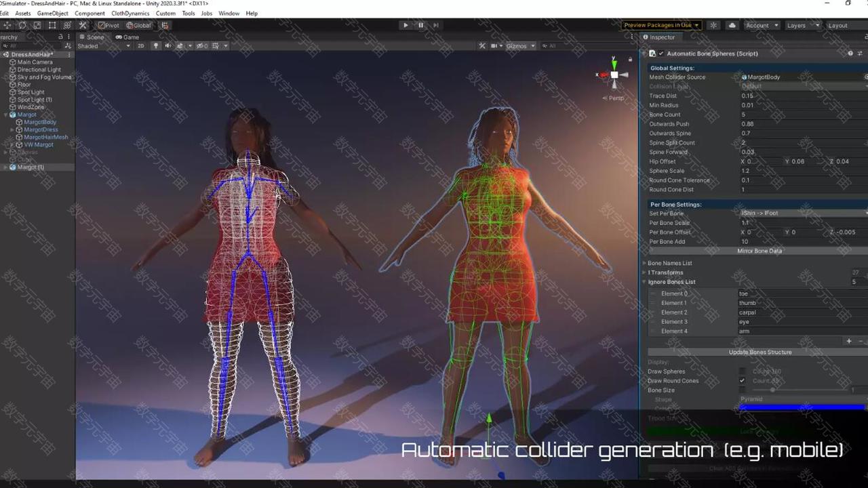Open the Scene view tools wrench icon
Screen dimensions: 868x488
[482, 46]
